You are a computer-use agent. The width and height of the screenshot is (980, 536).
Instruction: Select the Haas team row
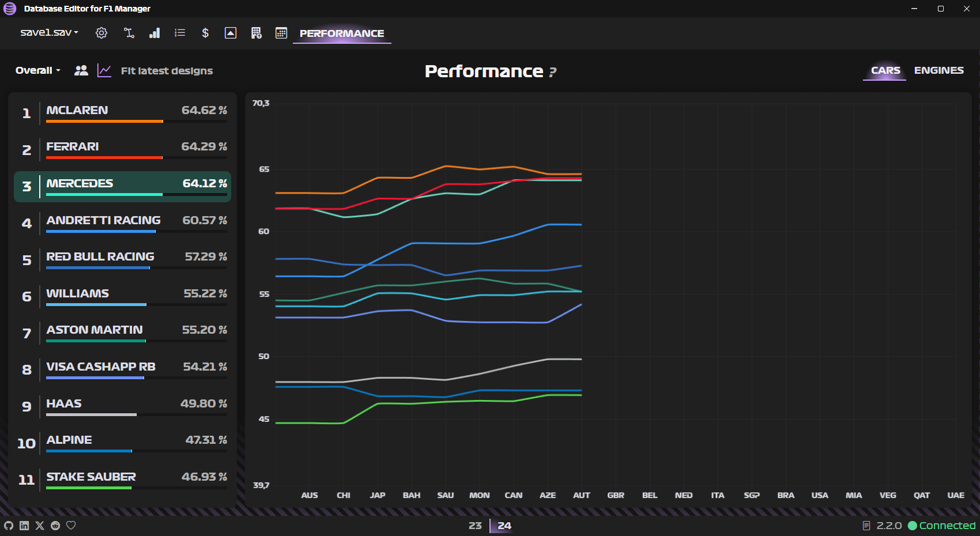[123, 406]
